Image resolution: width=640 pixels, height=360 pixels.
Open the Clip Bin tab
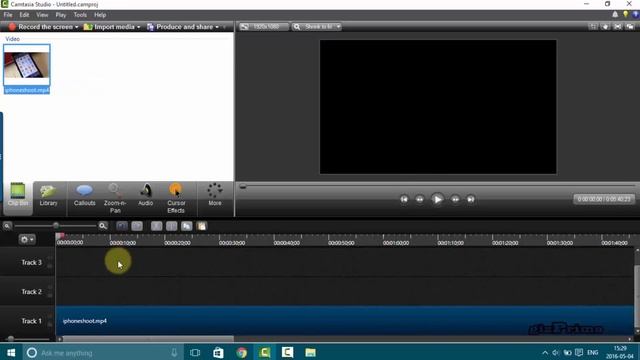point(18,198)
